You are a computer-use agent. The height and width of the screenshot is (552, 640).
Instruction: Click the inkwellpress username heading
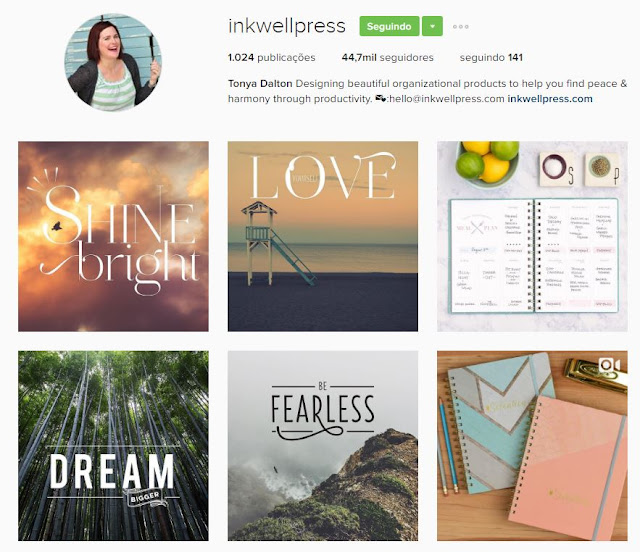tap(287, 26)
